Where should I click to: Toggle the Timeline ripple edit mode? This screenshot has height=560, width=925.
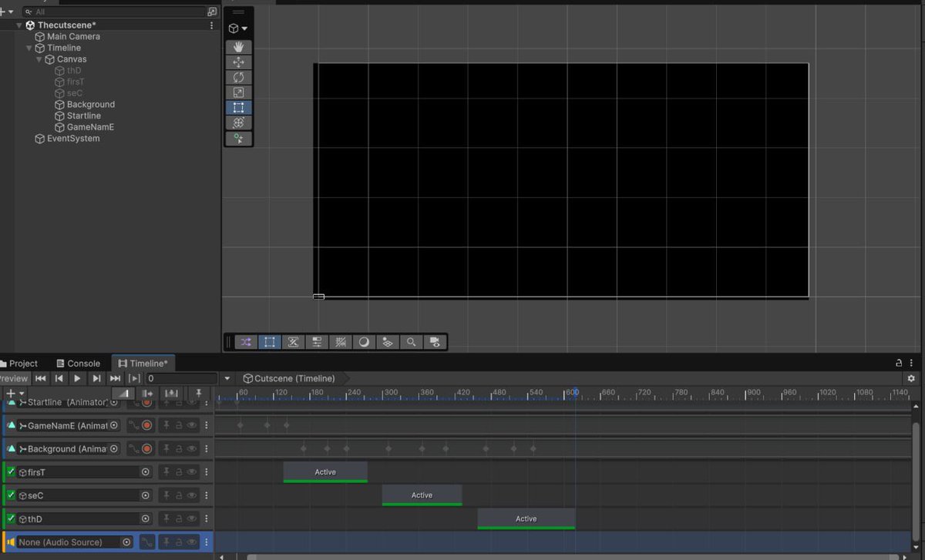tap(148, 394)
